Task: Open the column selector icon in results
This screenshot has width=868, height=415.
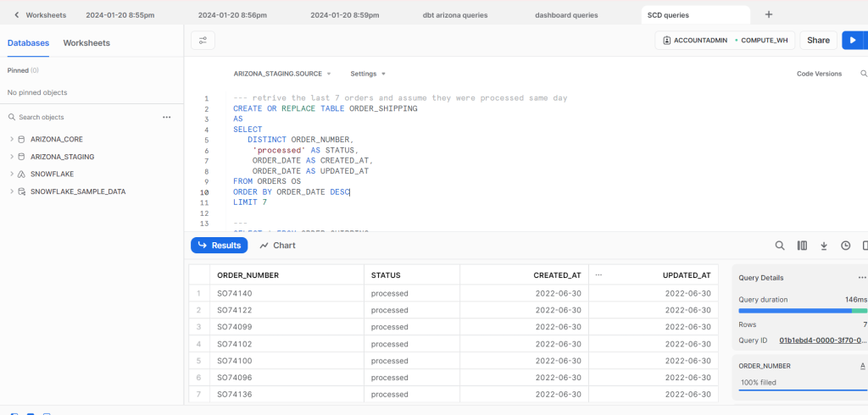Action: (x=802, y=246)
